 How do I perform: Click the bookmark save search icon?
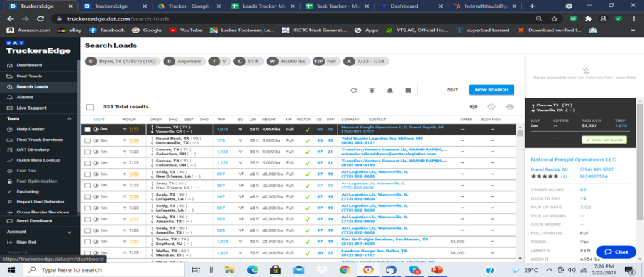pos(408,90)
